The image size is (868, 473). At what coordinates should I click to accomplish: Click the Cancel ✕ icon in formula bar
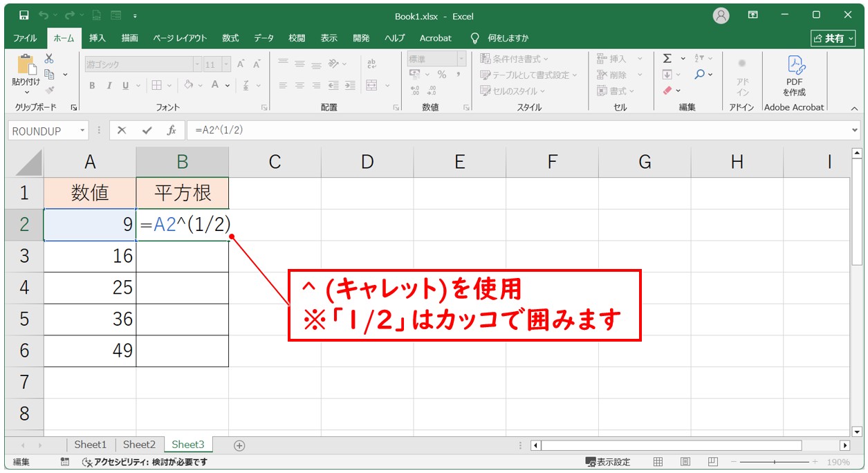[122, 130]
